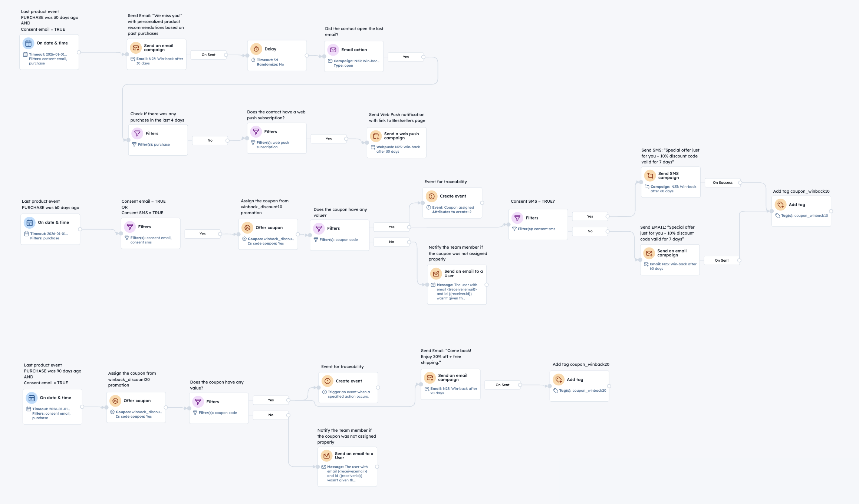Select the Add tag coupon_winback10 node

coord(801,210)
